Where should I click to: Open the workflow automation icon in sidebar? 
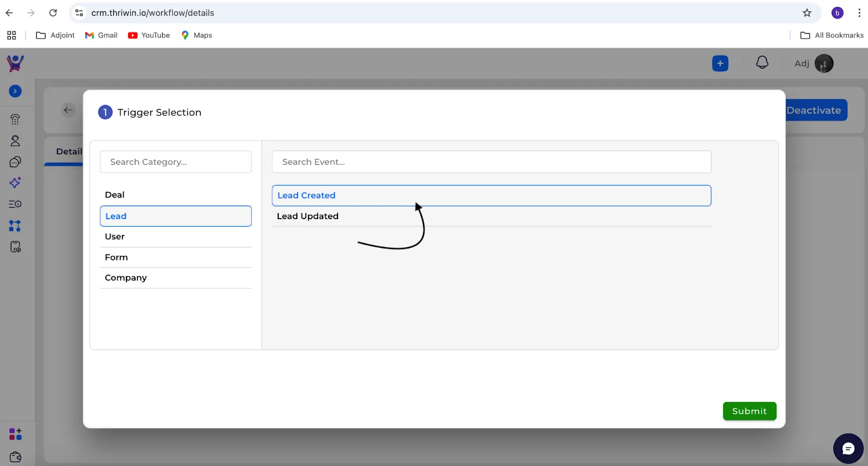(x=15, y=226)
